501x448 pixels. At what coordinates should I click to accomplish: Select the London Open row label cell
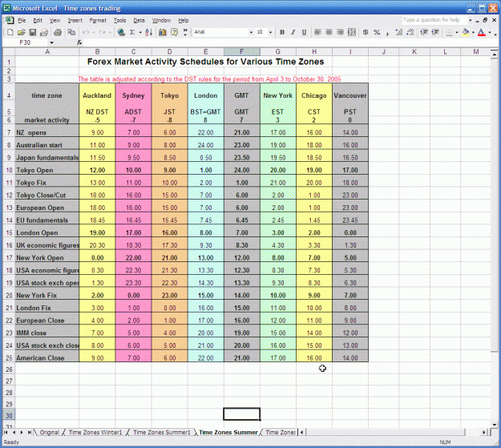coord(46,232)
